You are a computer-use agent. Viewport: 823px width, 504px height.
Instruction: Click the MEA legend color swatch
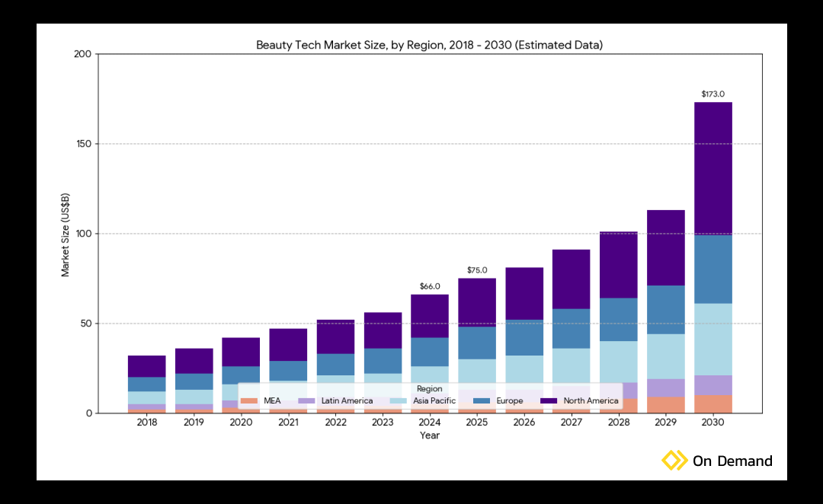click(249, 400)
